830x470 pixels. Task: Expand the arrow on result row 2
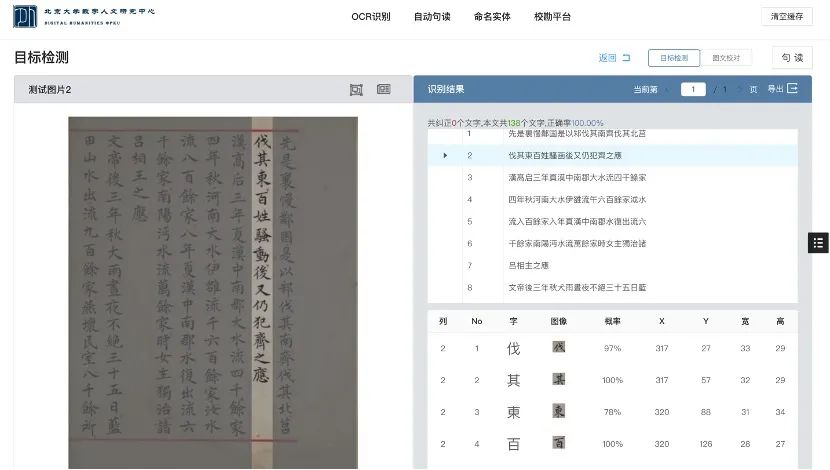pyautogui.click(x=445, y=156)
